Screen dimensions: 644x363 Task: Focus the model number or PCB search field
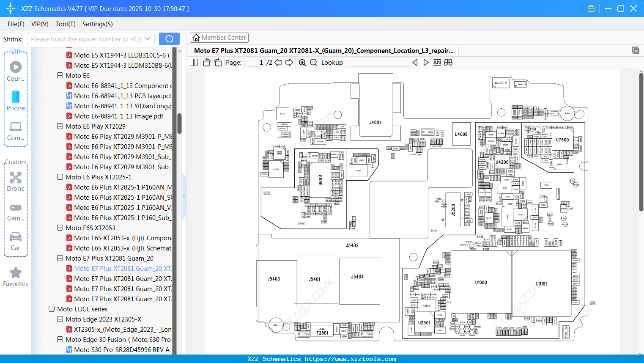(x=86, y=39)
